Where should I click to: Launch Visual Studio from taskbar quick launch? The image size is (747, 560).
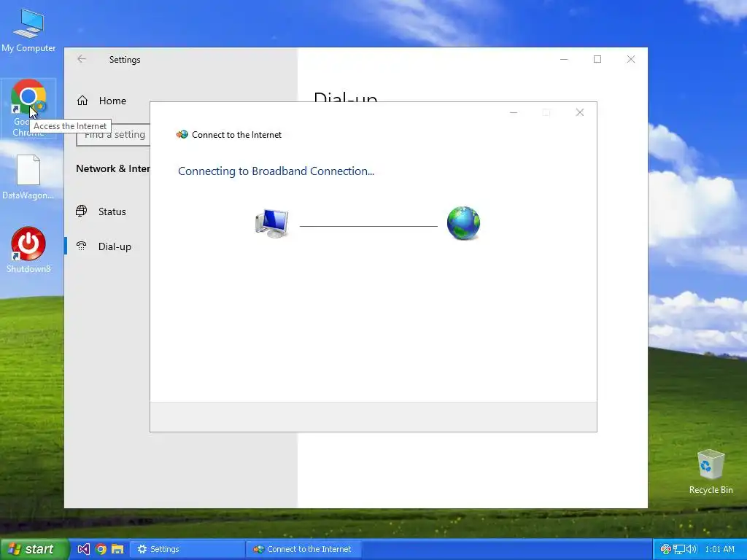tap(83, 549)
